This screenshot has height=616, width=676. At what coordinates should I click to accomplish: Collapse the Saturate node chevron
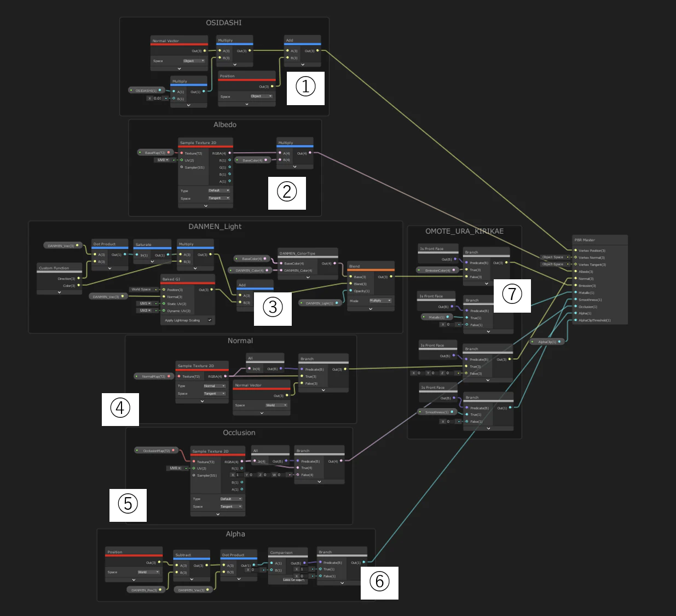[x=152, y=262]
